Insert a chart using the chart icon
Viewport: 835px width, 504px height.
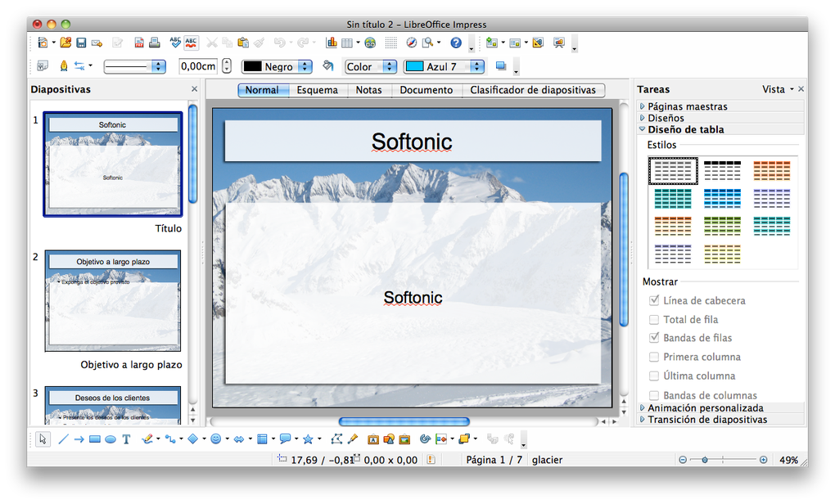[x=332, y=43]
